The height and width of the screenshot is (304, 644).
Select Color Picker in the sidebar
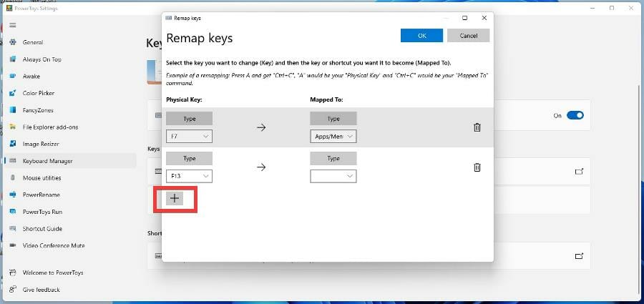(39, 93)
